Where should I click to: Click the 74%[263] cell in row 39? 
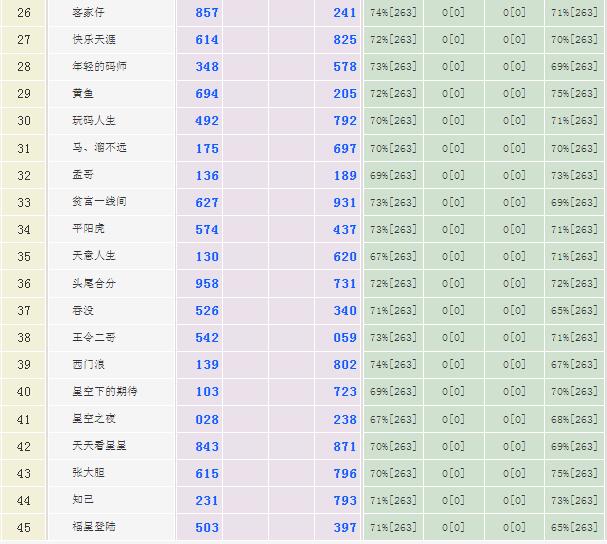(x=393, y=364)
